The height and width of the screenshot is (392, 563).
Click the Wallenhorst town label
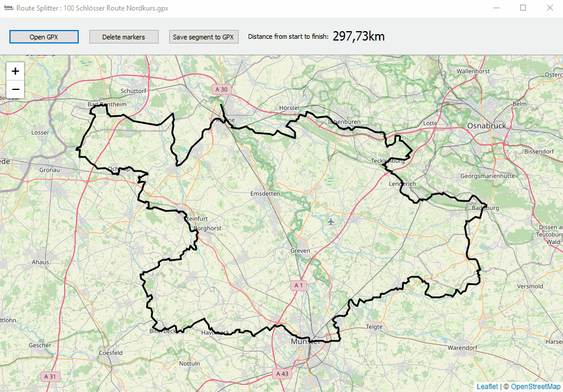pyautogui.click(x=473, y=71)
